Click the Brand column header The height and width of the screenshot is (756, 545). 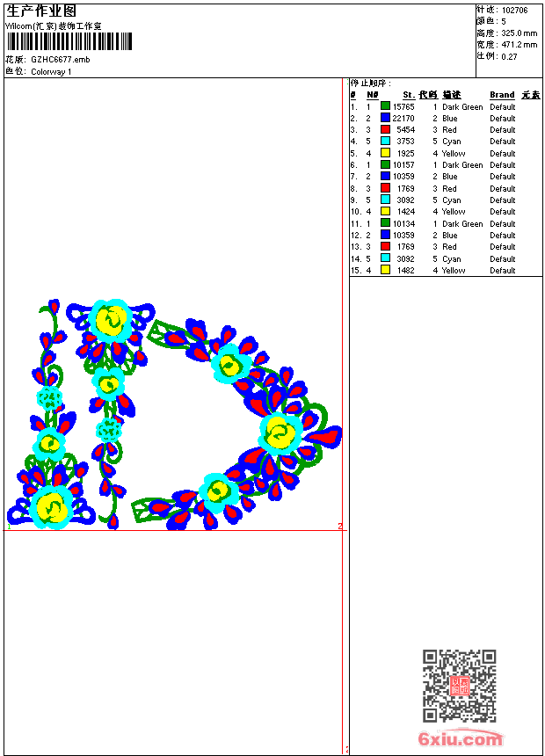(x=502, y=95)
